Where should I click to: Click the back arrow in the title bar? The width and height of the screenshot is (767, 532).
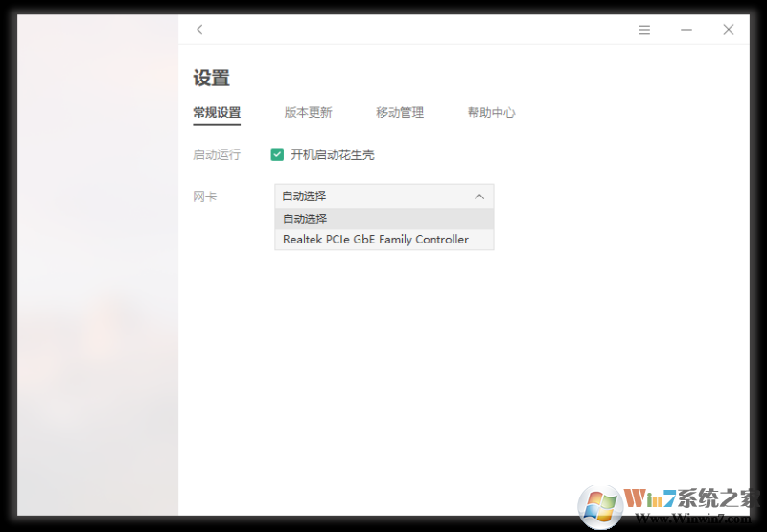(199, 30)
